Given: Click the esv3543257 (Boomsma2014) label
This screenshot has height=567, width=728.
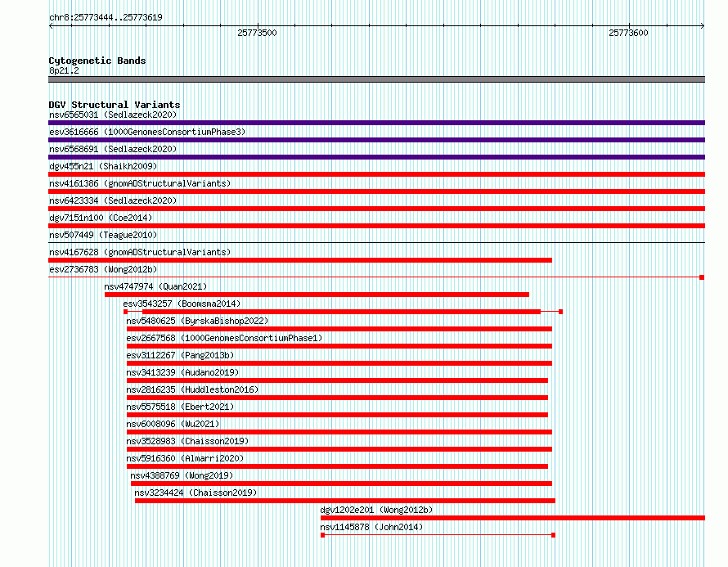Looking at the screenshot, I should (182, 304).
